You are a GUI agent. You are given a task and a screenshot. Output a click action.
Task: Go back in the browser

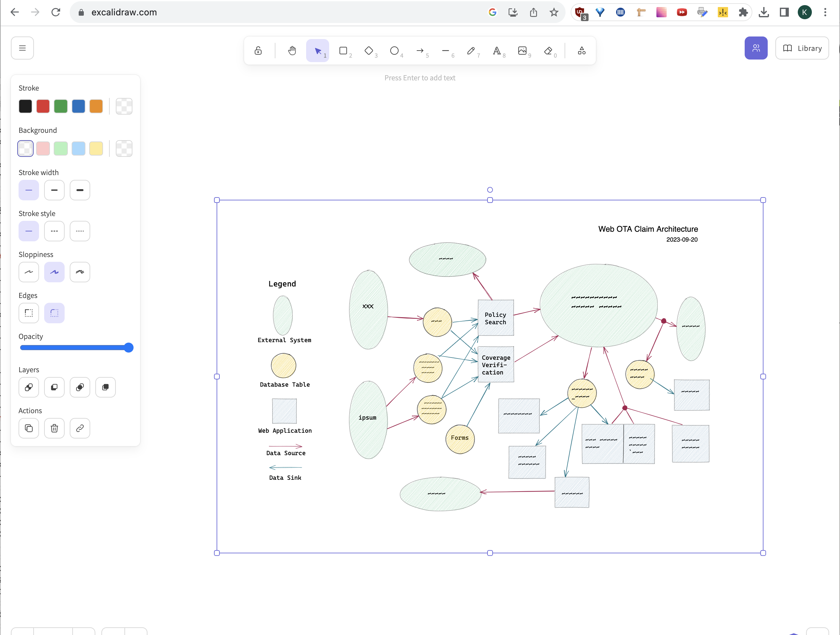point(14,12)
